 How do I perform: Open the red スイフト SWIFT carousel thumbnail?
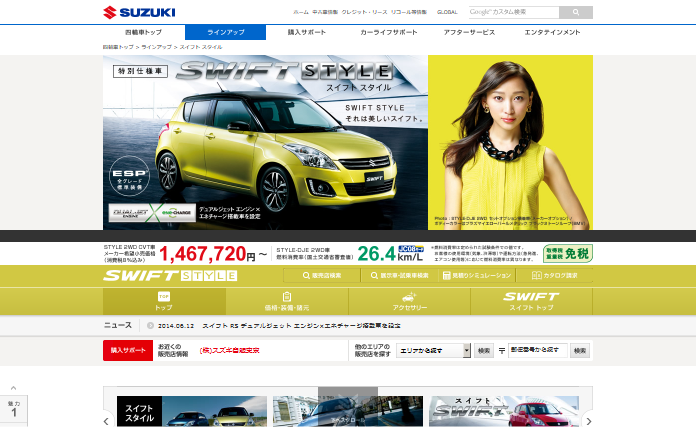click(x=504, y=411)
